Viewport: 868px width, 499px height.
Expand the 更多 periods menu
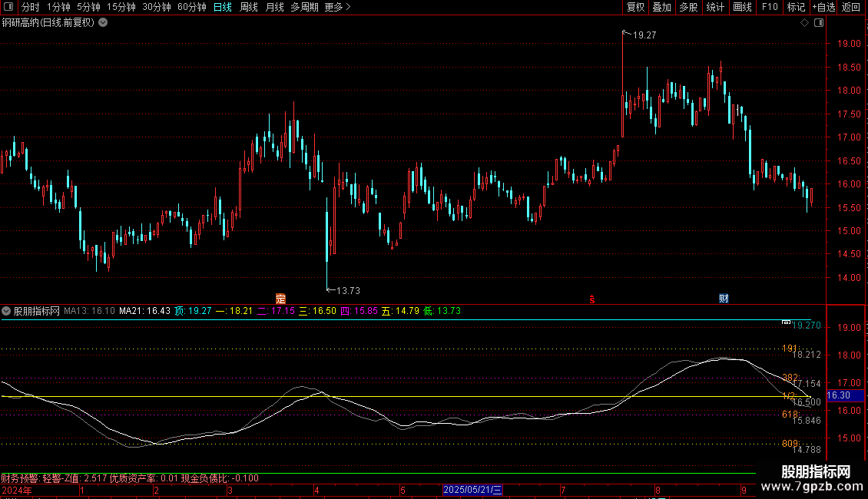click(338, 7)
